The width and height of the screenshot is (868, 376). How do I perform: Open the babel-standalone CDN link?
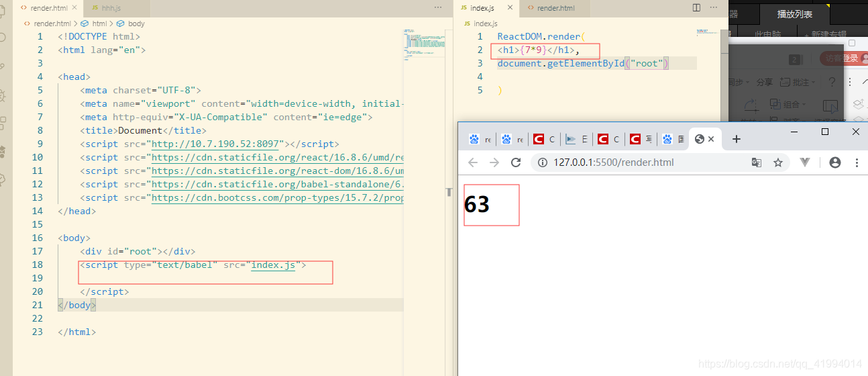pos(278,184)
